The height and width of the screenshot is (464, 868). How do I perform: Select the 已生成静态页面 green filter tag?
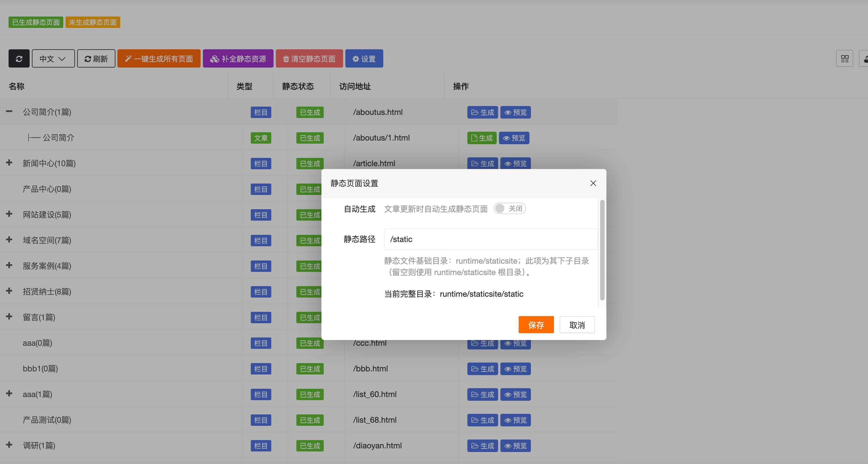pos(35,22)
